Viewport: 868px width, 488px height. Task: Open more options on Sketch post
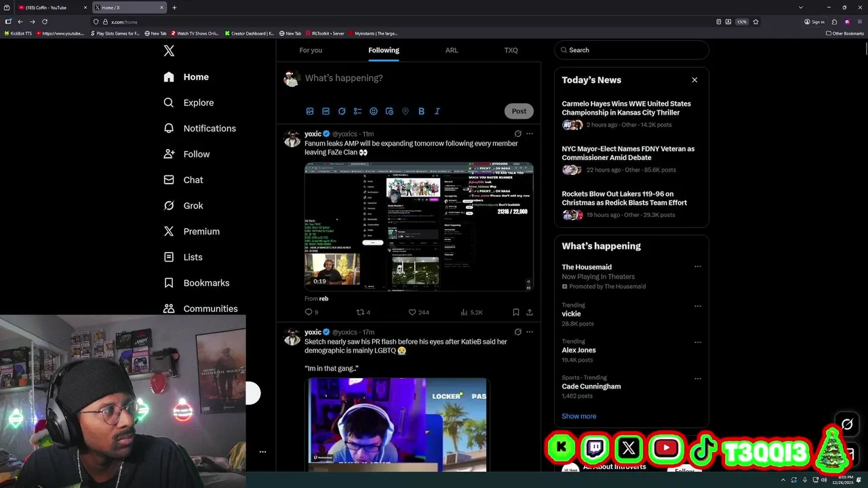(x=530, y=332)
